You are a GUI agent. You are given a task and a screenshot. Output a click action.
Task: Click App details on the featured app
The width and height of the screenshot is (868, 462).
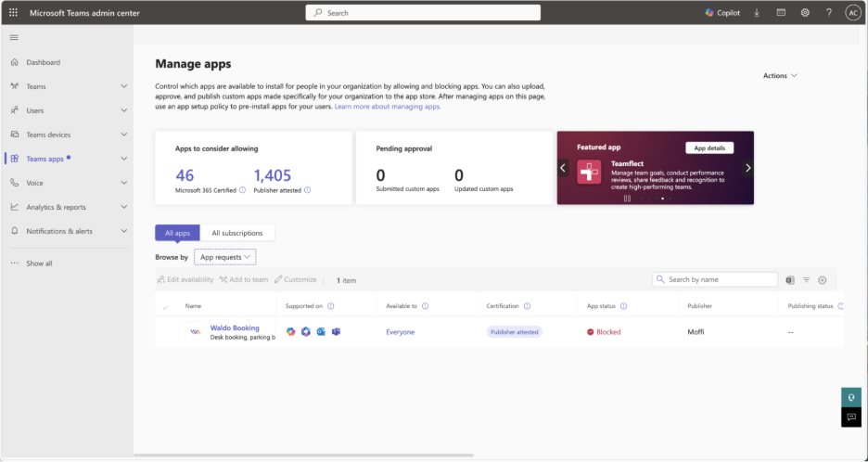(x=709, y=148)
